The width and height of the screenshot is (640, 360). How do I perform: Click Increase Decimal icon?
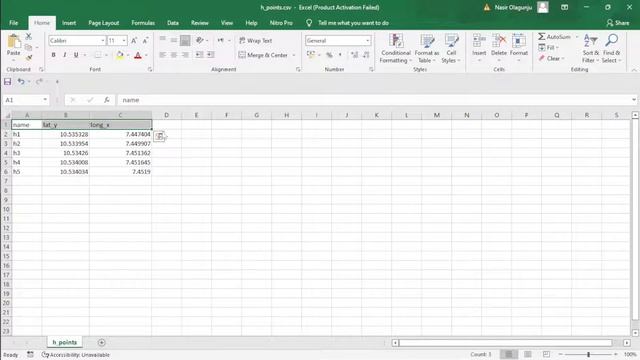pyautogui.click(x=354, y=55)
